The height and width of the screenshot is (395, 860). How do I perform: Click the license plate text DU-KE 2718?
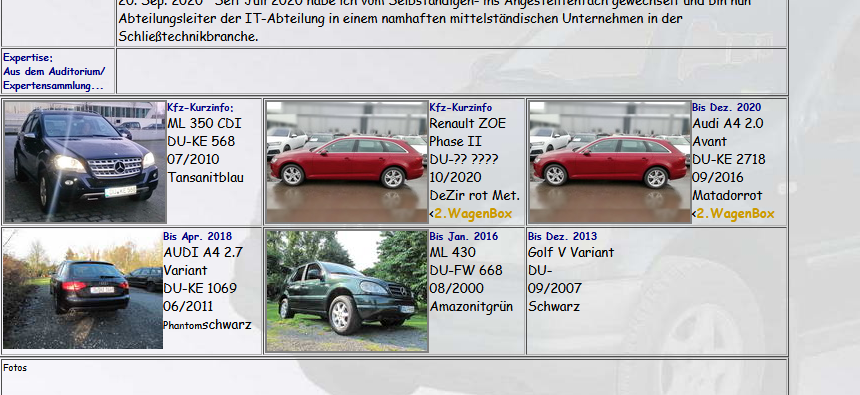pos(728,159)
